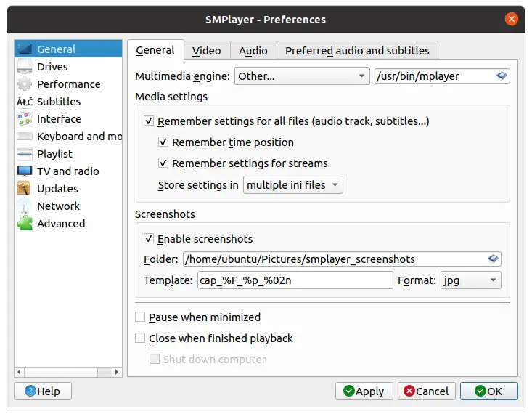Select the Subtitles letters icon

(x=25, y=101)
